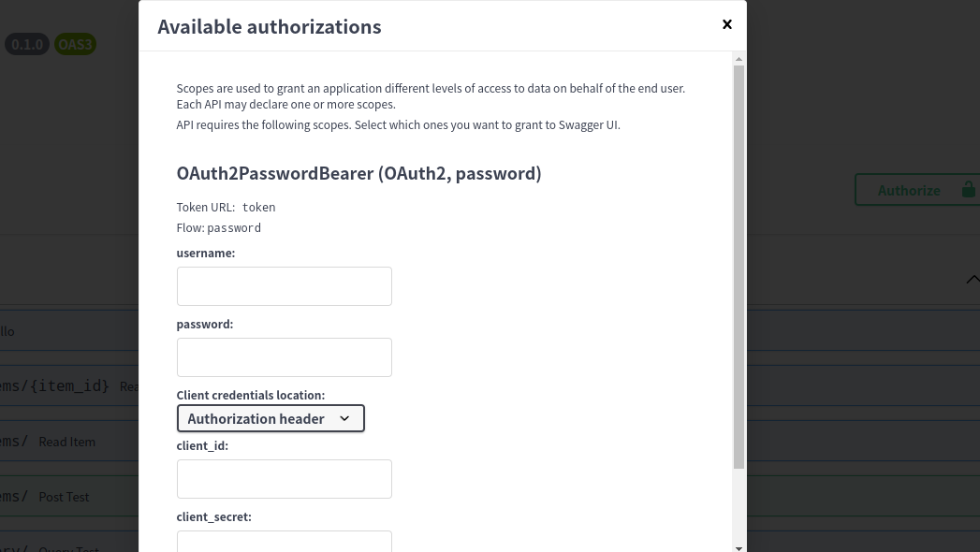Click the 'token' Token URL value

(258, 208)
